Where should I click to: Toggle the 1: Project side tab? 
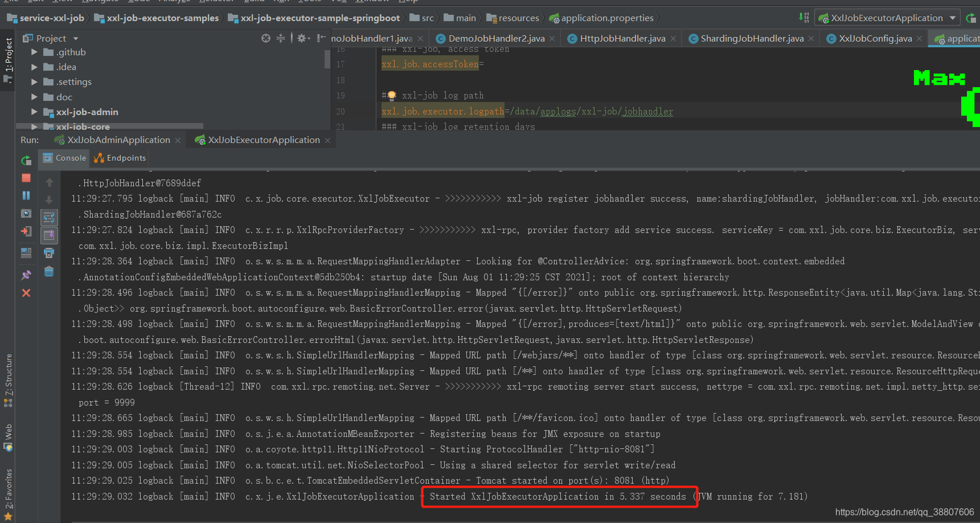click(x=8, y=59)
